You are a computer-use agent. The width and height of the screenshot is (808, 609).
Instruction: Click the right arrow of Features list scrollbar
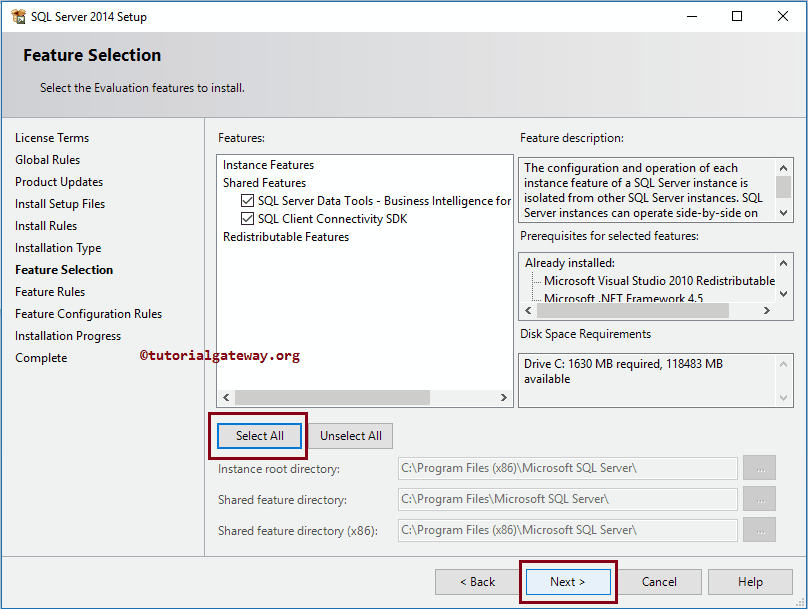click(503, 397)
